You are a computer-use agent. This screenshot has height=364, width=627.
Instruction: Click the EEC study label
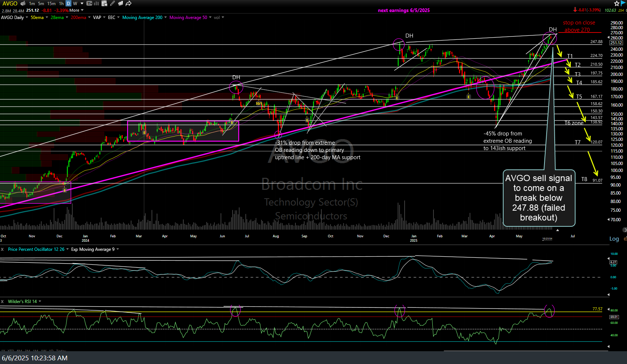pos(112,17)
